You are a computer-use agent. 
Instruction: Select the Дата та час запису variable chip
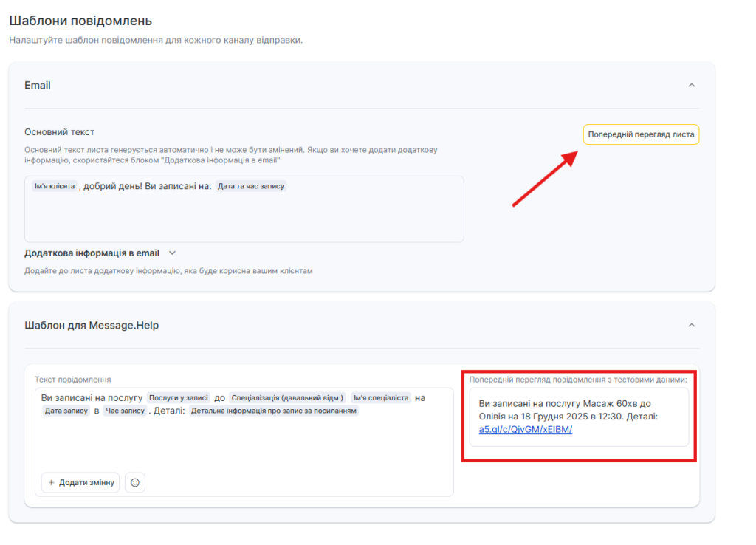coord(251,186)
